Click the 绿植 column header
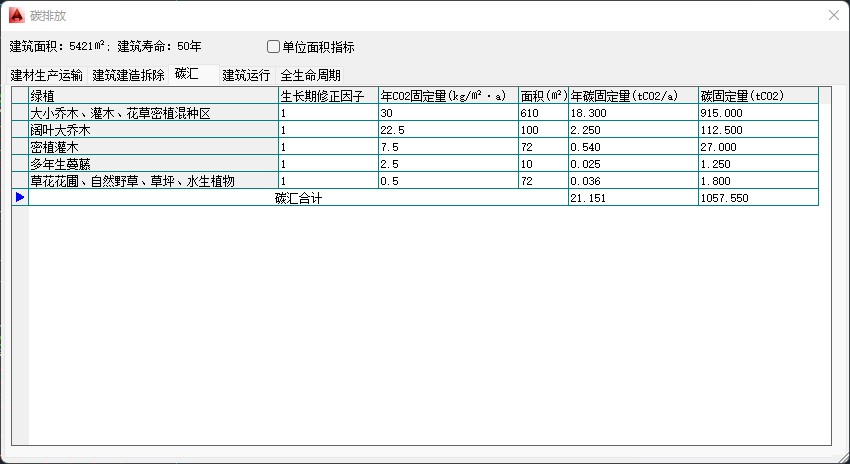 coord(153,96)
